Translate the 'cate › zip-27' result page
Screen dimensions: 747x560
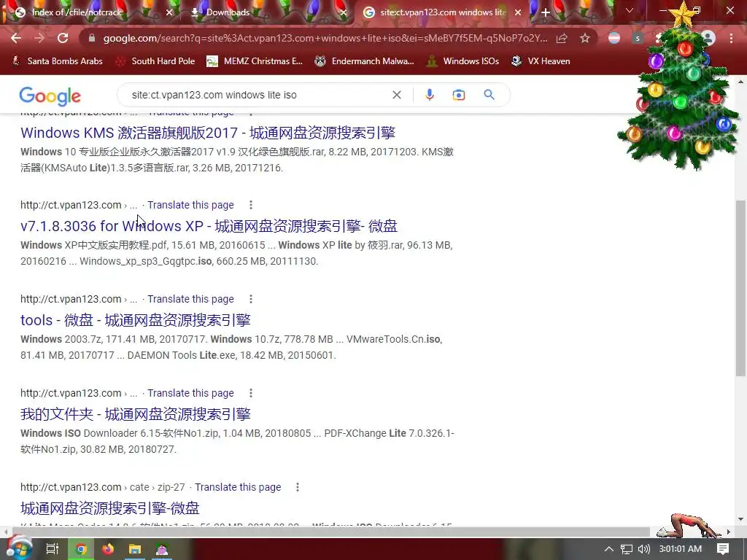pos(238,487)
